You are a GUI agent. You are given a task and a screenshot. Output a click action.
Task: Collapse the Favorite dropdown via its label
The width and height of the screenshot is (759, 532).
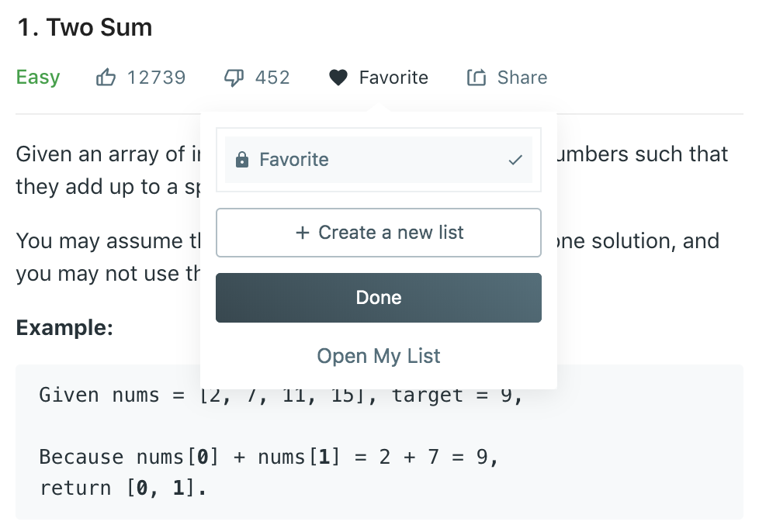393,78
